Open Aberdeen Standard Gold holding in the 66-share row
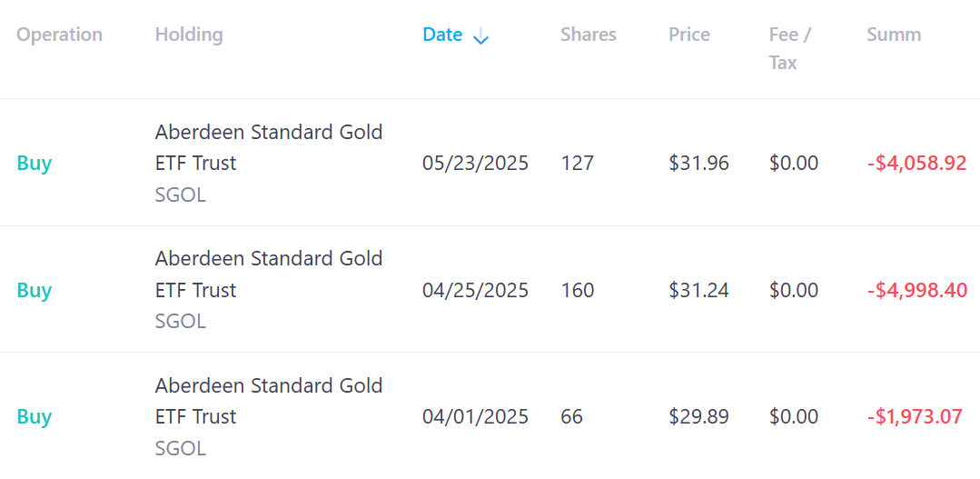The image size is (980, 479). point(269,401)
